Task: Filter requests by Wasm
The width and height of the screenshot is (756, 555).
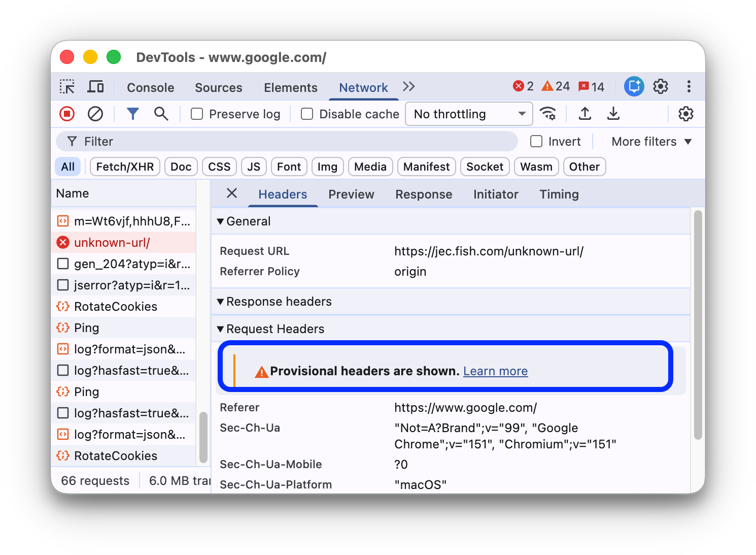Action: coord(536,167)
